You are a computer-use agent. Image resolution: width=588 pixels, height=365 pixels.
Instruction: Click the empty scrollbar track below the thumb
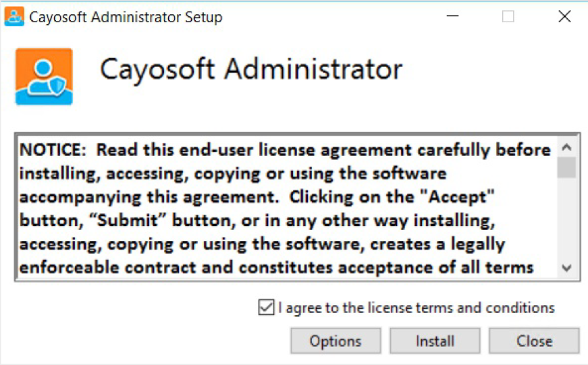click(x=566, y=219)
